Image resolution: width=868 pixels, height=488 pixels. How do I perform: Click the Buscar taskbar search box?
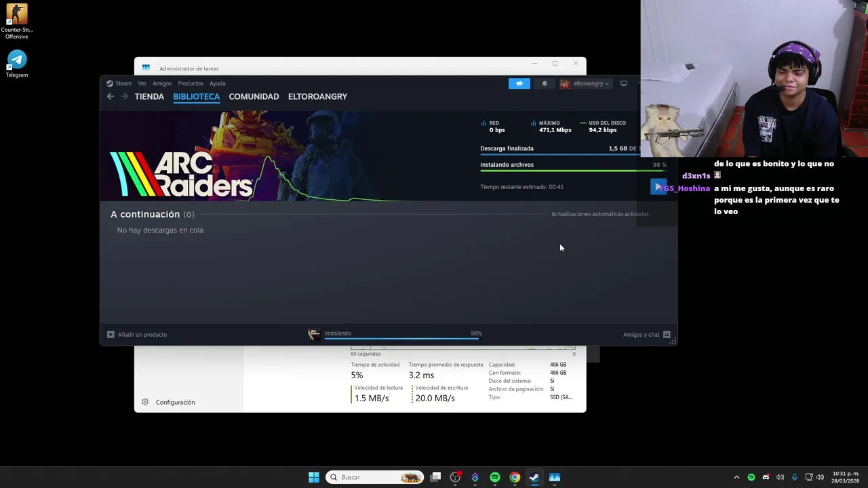point(374,477)
